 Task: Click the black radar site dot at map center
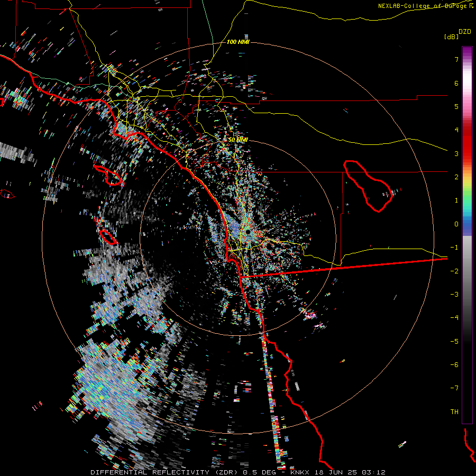tap(248, 232)
